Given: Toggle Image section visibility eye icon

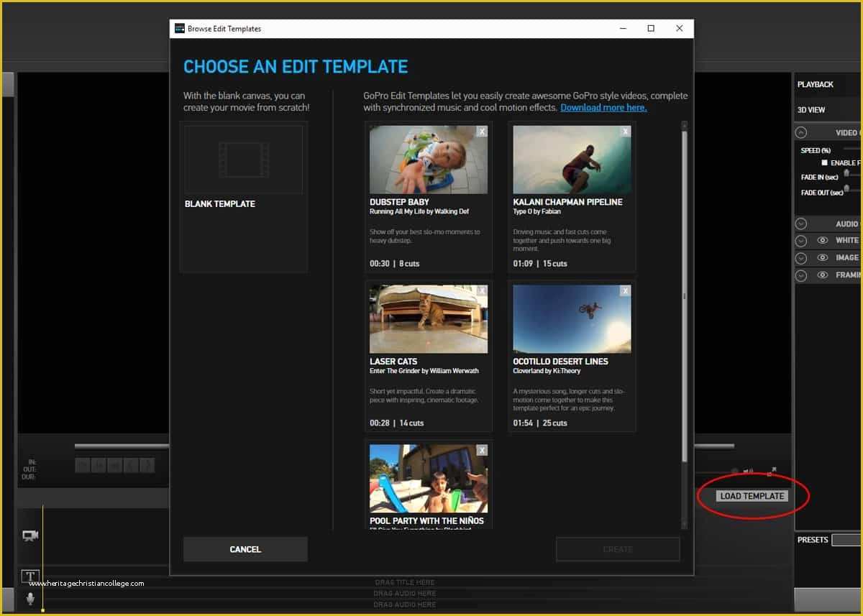Looking at the screenshot, I should pos(823,257).
